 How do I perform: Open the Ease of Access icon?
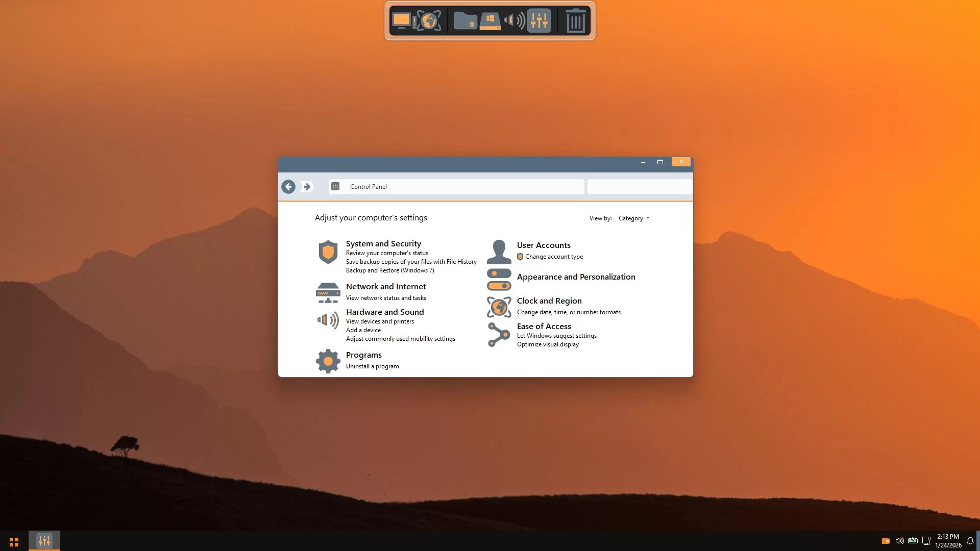click(x=499, y=335)
